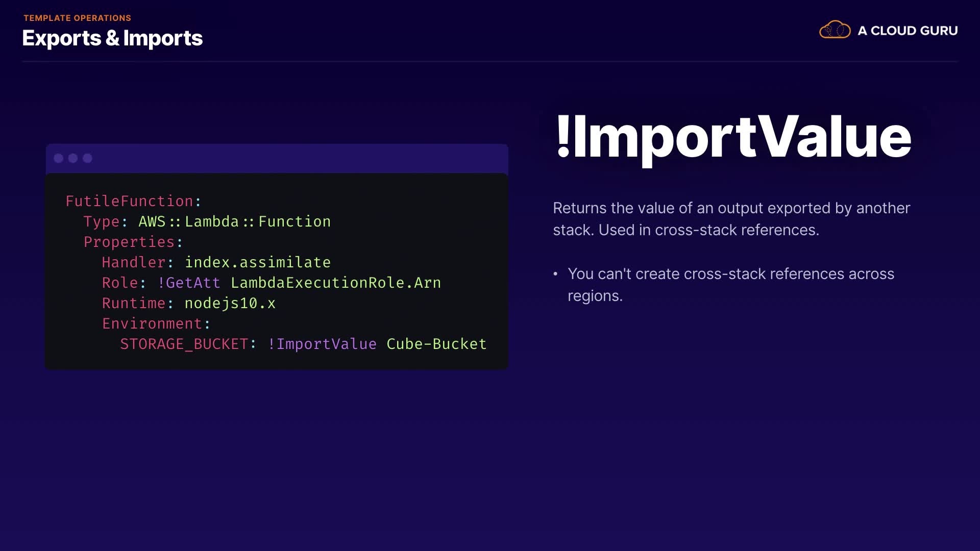This screenshot has width=980, height=551.
Task: Click the A Cloud Guru cloud logo icon
Action: pyautogui.click(x=835, y=30)
